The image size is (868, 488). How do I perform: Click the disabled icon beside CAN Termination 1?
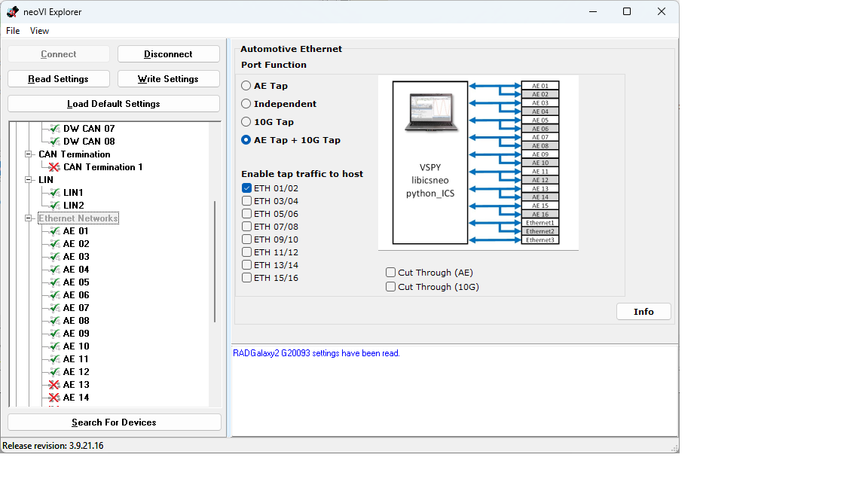(53, 167)
